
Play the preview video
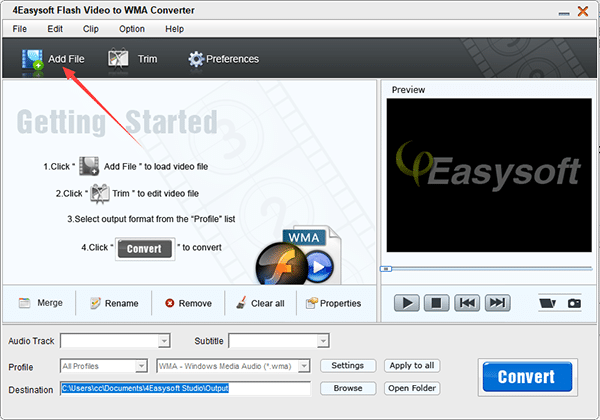406,303
